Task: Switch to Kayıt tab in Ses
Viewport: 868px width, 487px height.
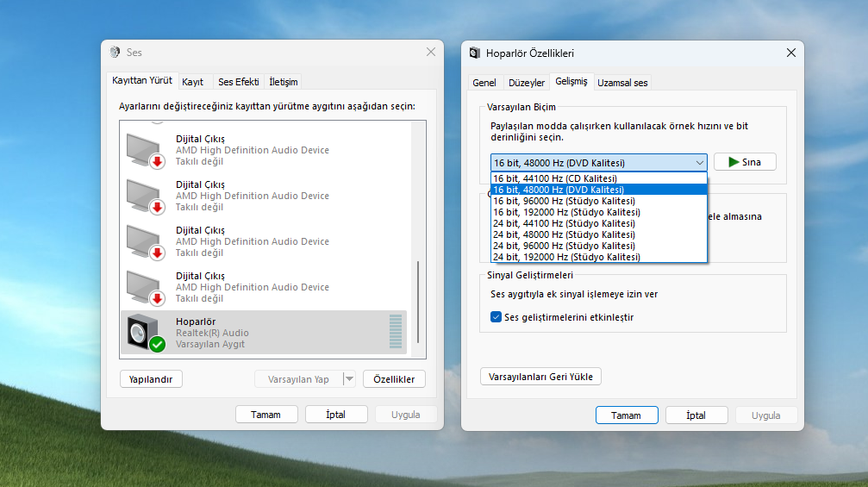Action: 192,82
